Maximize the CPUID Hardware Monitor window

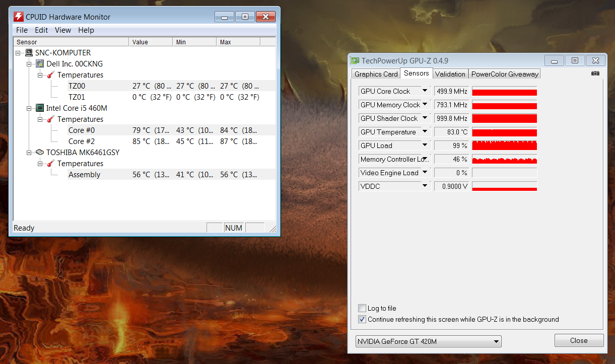pyautogui.click(x=245, y=17)
